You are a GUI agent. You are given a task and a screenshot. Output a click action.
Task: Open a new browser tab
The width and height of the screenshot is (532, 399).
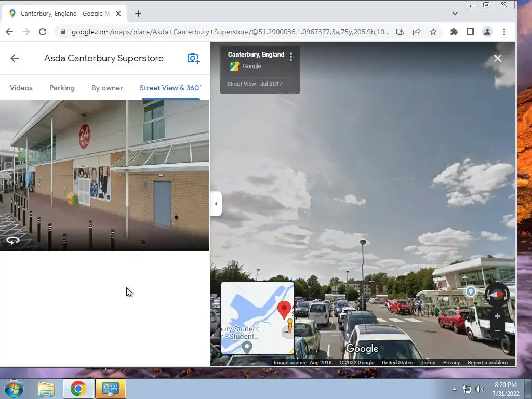138,14
